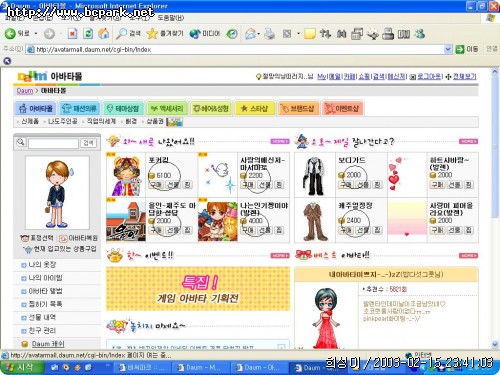Viewport: 500px width, 375px height.
Task: Switch to the 패션의류 tab
Action: pyautogui.click(x=80, y=108)
